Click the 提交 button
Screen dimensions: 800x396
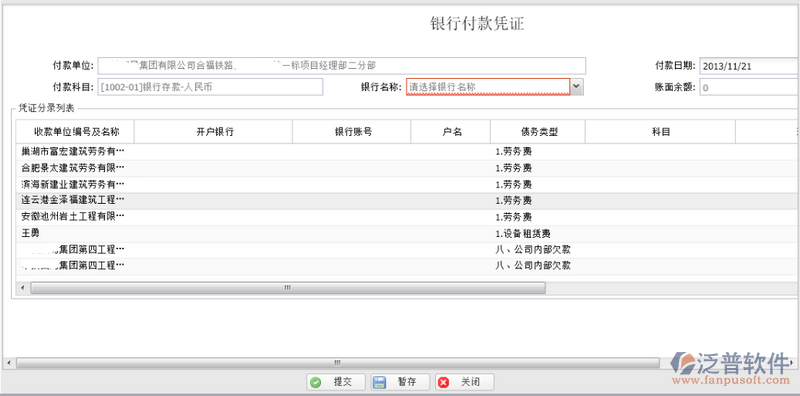click(336, 382)
